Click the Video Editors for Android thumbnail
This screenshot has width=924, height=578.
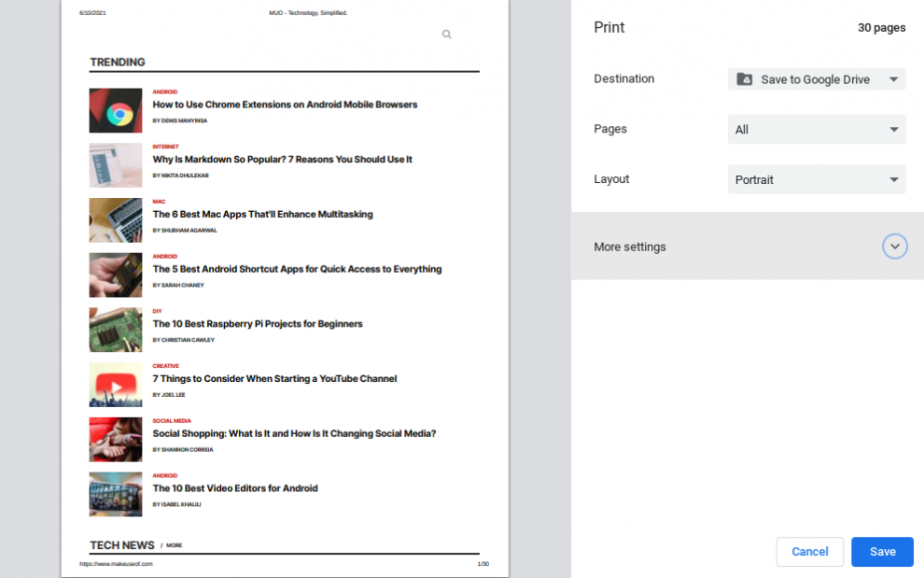pos(116,494)
